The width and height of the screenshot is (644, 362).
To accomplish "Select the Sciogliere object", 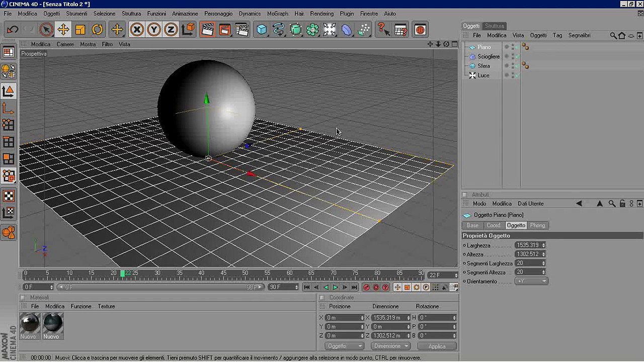I will pos(489,57).
